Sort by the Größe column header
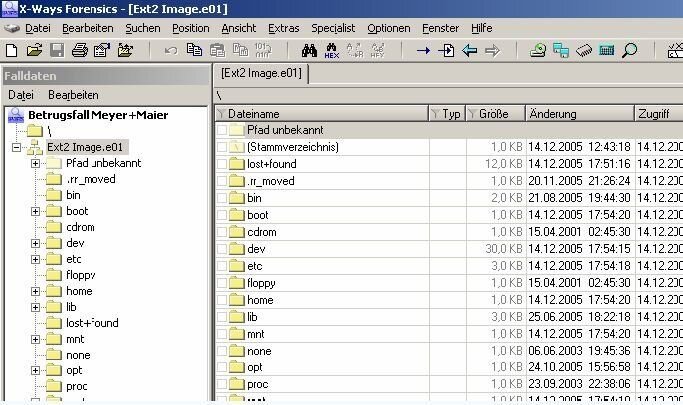The height and width of the screenshot is (405, 683). tap(495, 114)
